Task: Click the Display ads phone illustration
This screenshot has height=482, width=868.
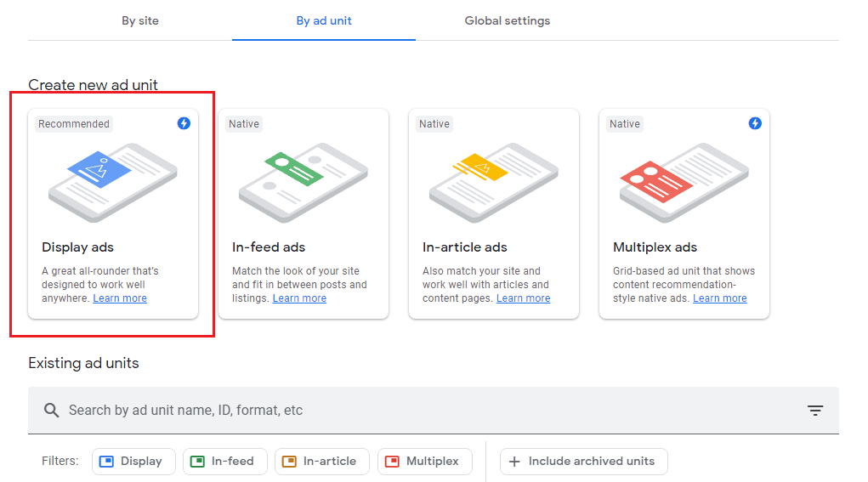Action: tap(113, 182)
